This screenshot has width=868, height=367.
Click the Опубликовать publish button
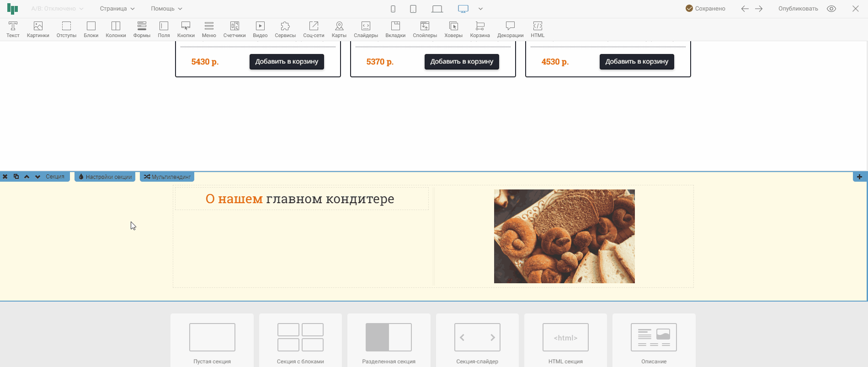[798, 9]
